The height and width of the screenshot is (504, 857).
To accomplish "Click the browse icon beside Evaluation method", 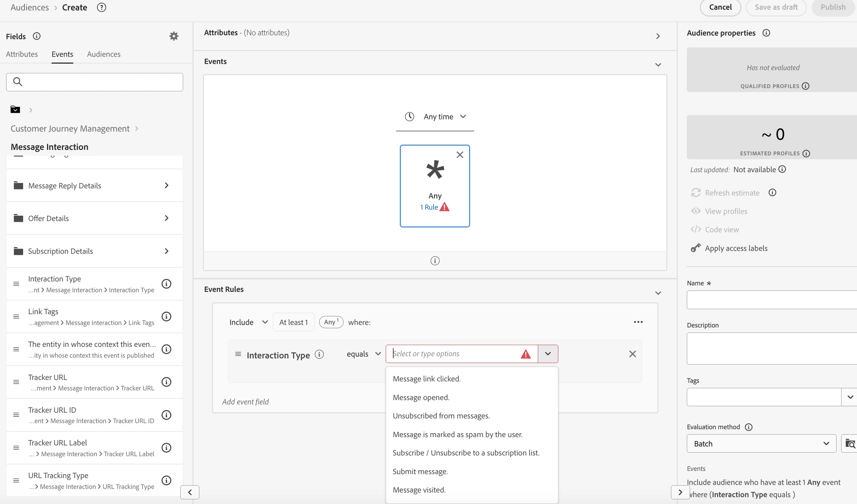I will coord(850,444).
